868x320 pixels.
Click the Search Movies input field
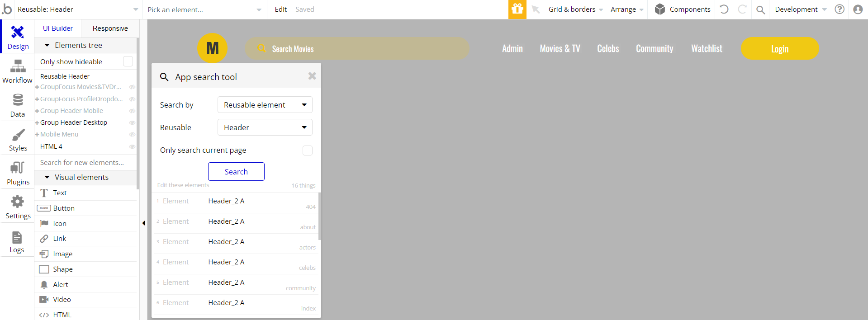click(x=357, y=48)
